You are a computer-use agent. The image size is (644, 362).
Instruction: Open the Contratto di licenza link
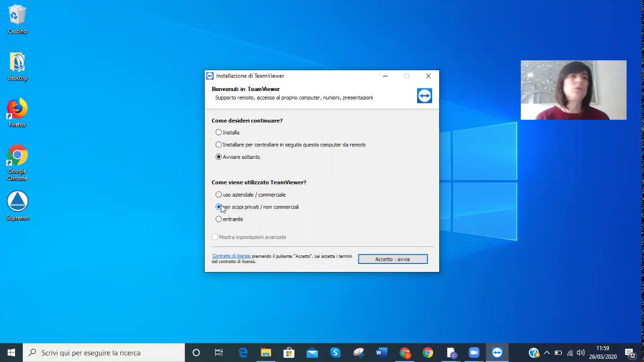pyautogui.click(x=231, y=256)
